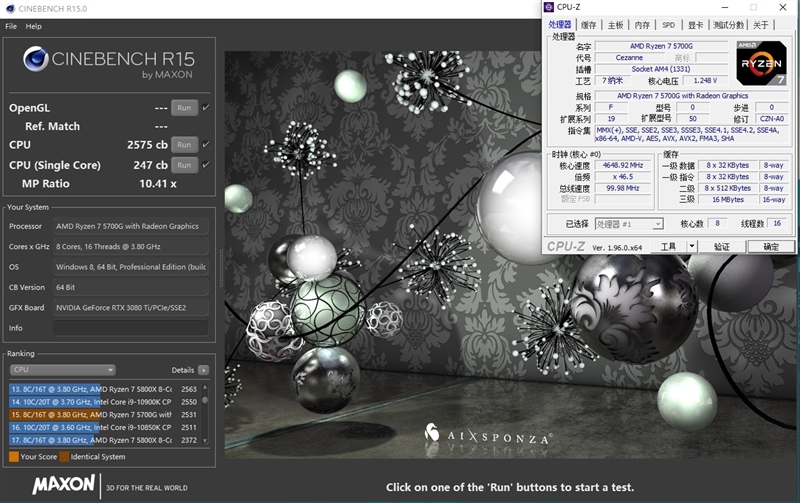Run the CPU benchmark test
Screen dimensions: 800x503
coord(184,144)
